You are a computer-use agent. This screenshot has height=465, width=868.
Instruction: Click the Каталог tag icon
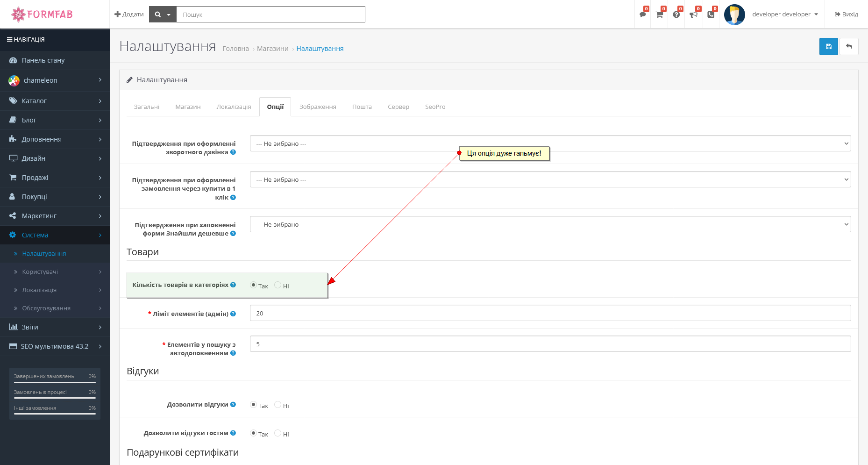[13, 101]
